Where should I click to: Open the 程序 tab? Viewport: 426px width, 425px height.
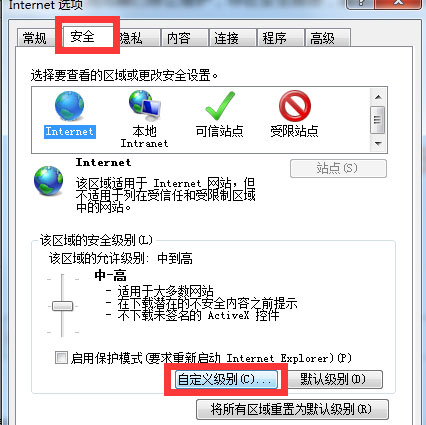click(281, 38)
